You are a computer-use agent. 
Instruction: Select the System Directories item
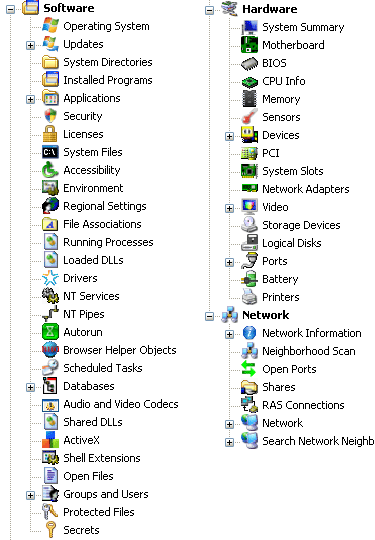pos(108,62)
